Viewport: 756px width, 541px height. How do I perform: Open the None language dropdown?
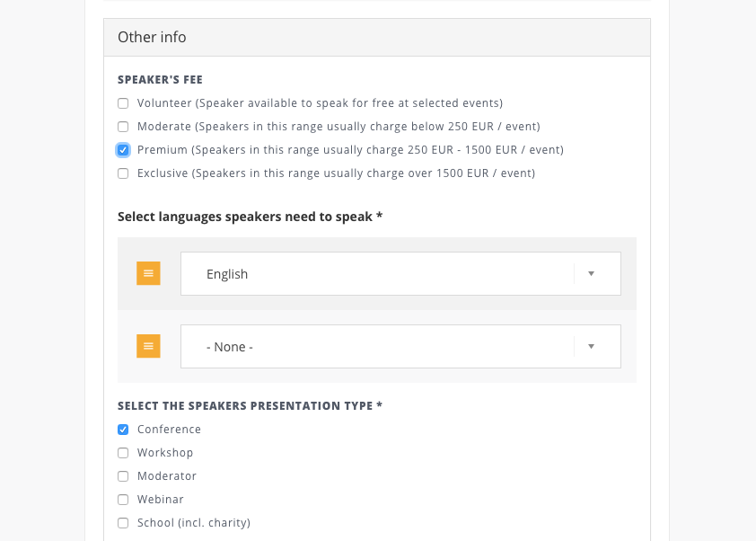coord(377,347)
